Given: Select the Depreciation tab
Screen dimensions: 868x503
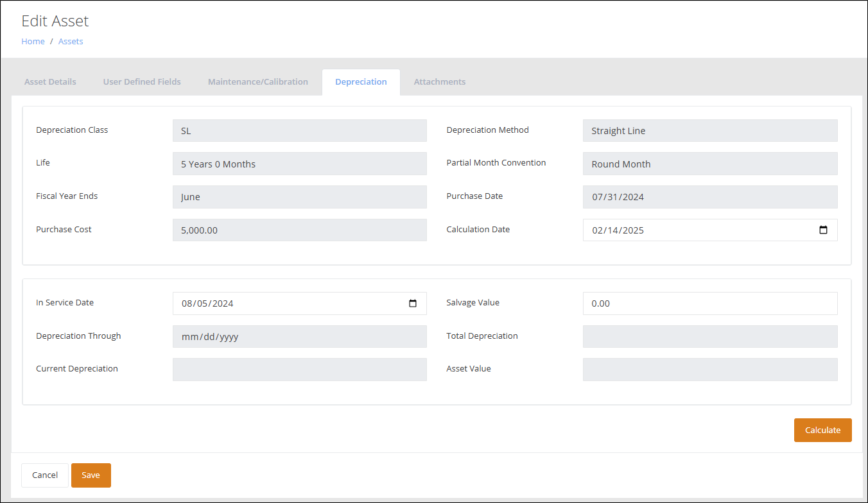Looking at the screenshot, I should pos(361,82).
